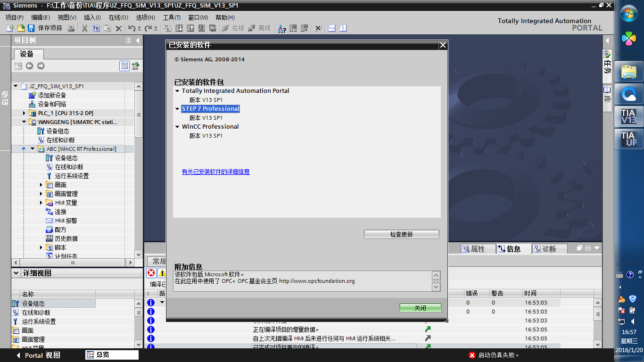The width and height of the screenshot is (644, 362).
Task: Expand the 画面 folder in tree
Action: (41, 185)
